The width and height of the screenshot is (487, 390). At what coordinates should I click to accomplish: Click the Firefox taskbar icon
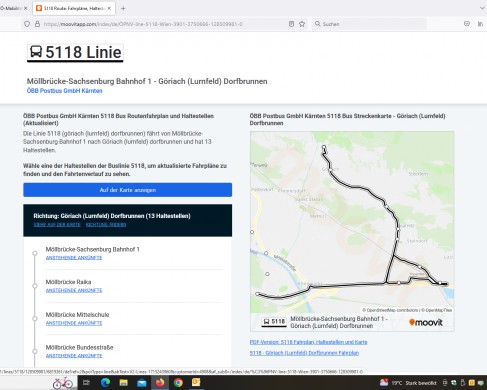pyautogui.click(x=160, y=383)
